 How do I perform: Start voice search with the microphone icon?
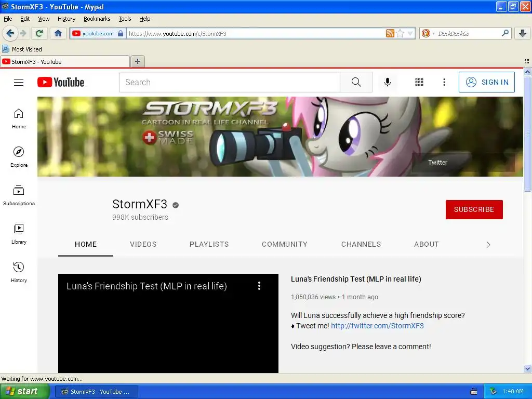coord(388,82)
